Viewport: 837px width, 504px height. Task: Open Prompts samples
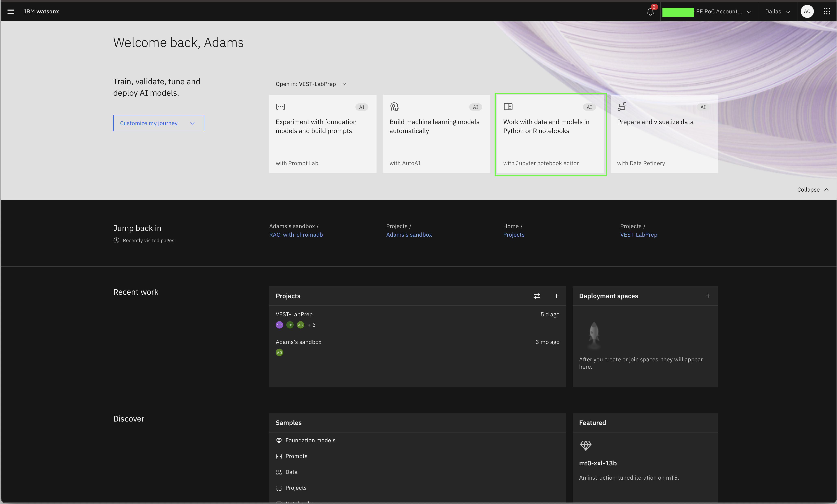pyautogui.click(x=296, y=456)
